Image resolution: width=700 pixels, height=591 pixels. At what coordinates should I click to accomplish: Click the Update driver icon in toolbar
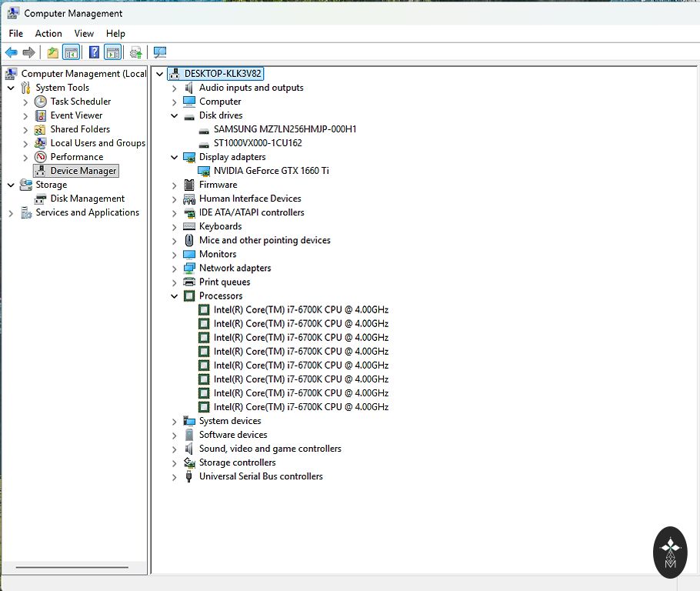tap(136, 52)
